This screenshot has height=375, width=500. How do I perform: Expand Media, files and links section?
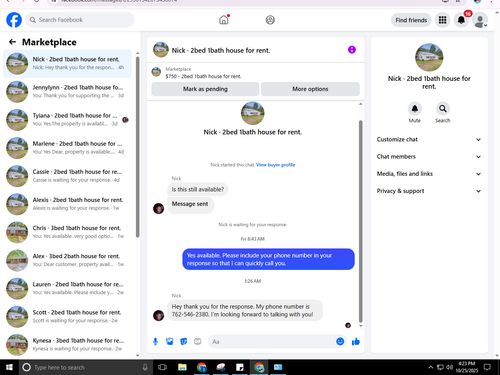[429, 174]
